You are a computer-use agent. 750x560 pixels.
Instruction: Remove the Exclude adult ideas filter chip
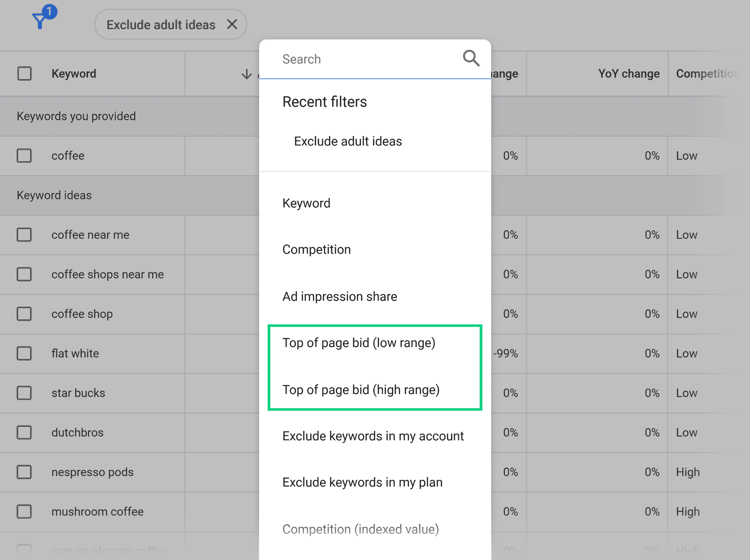point(233,24)
